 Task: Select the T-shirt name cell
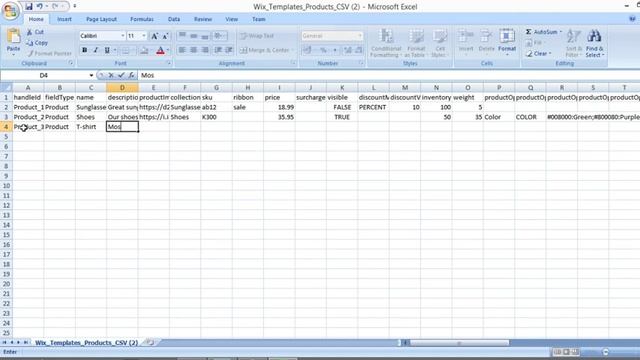[x=91, y=127]
